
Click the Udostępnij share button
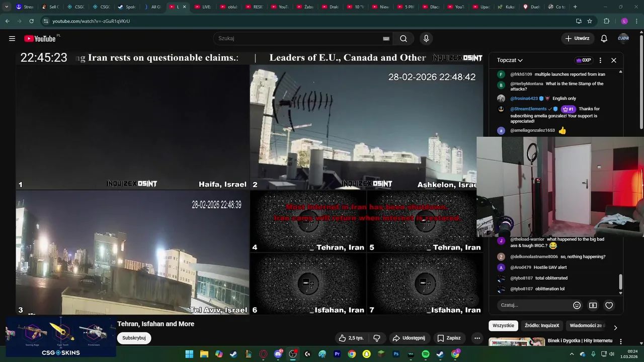click(409, 338)
